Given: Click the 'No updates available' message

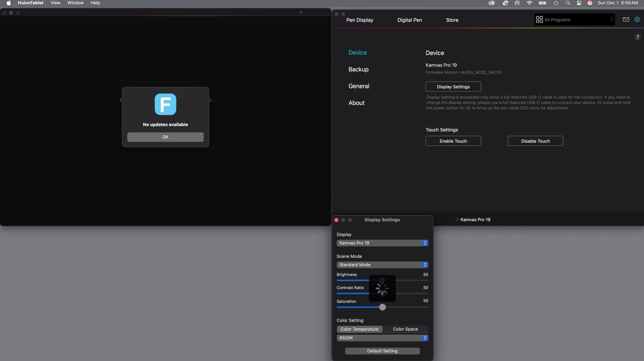Looking at the screenshot, I should click(x=166, y=125).
